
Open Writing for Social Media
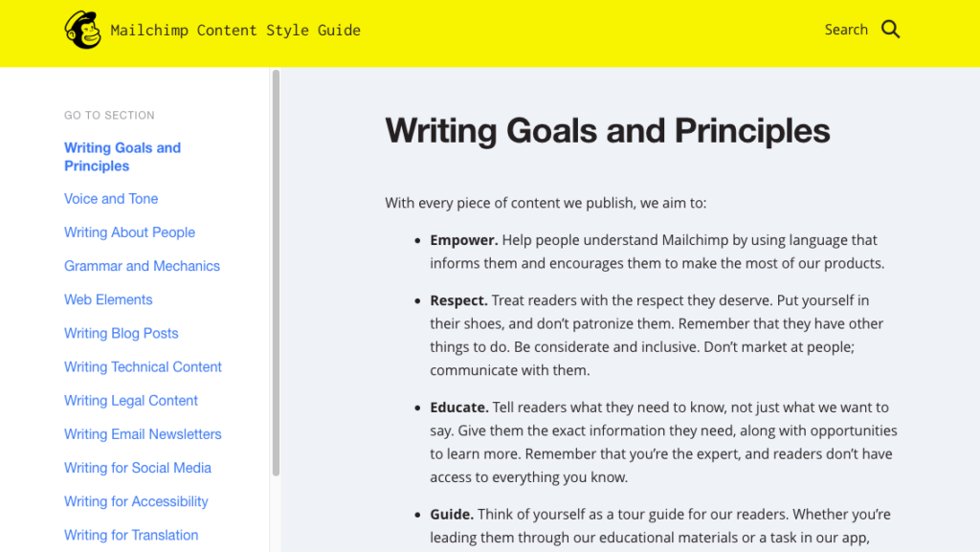pyautogui.click(x=138, y=469)
